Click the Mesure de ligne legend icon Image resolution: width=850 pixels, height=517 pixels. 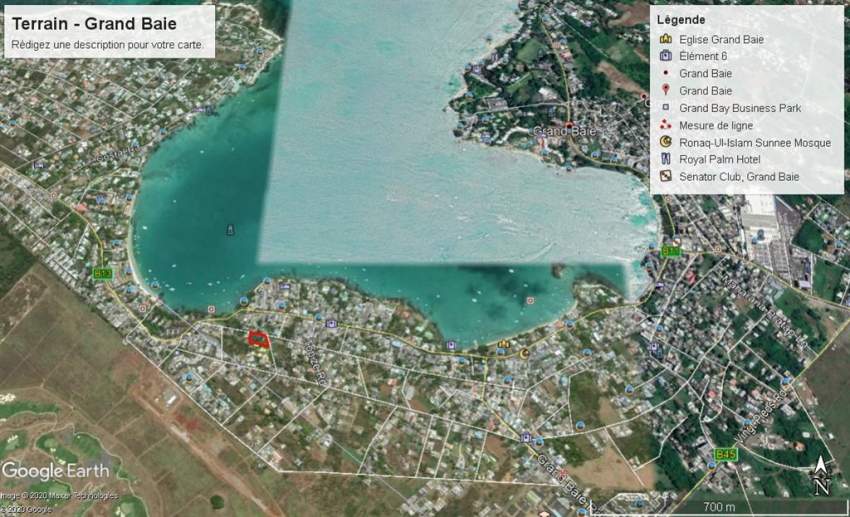pyautogui.click(x=665, y=125)
